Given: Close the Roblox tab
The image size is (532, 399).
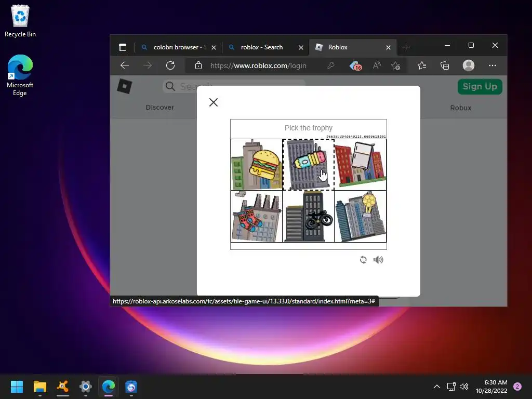Looking at the screenshot, I should coord(389,47).
